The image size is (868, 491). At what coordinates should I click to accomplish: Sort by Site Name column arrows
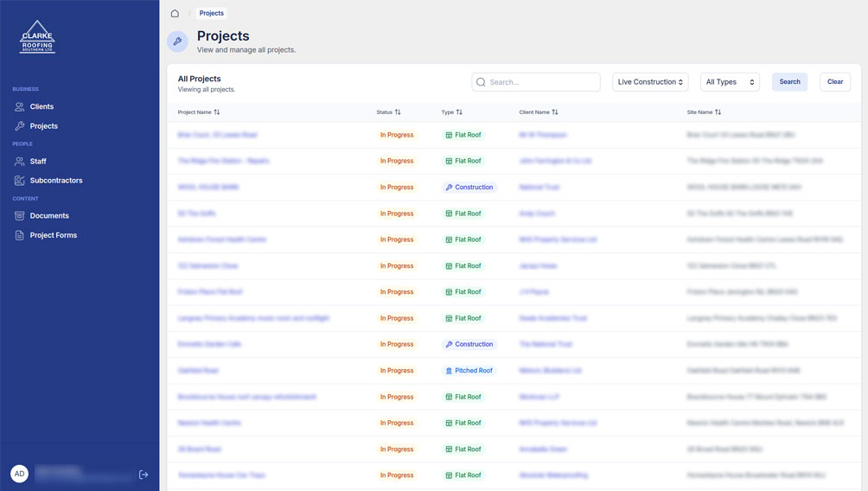click(718, 112)
